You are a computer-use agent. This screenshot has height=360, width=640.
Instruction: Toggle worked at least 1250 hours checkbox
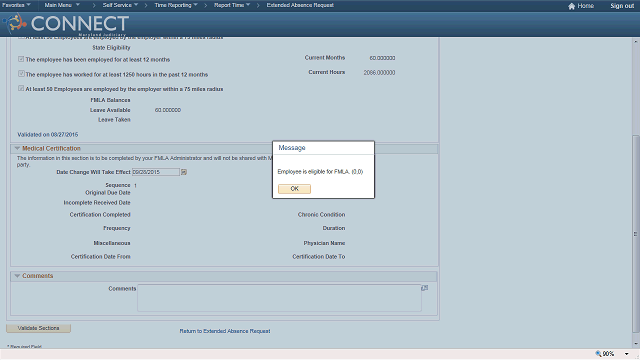click(x=21, y=74)
